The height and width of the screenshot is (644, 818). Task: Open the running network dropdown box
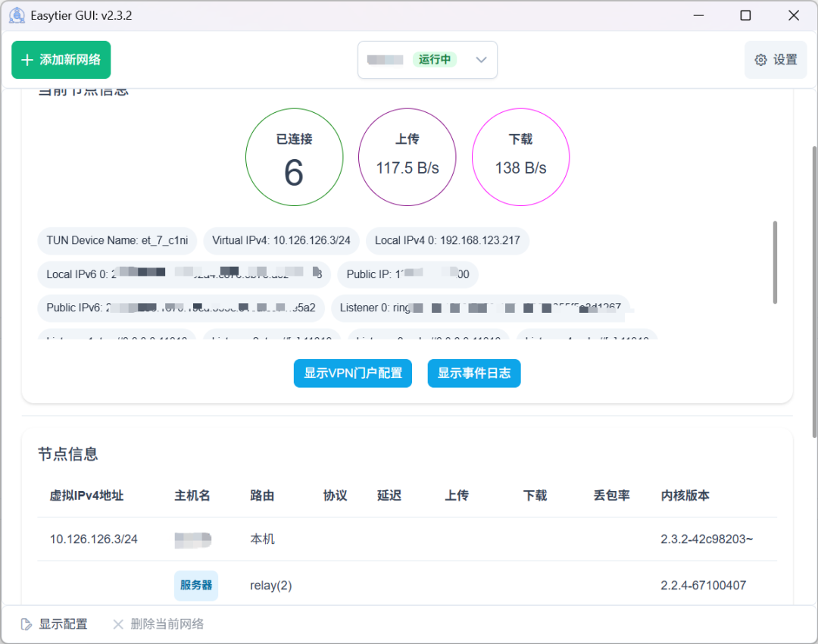[427, 60]
